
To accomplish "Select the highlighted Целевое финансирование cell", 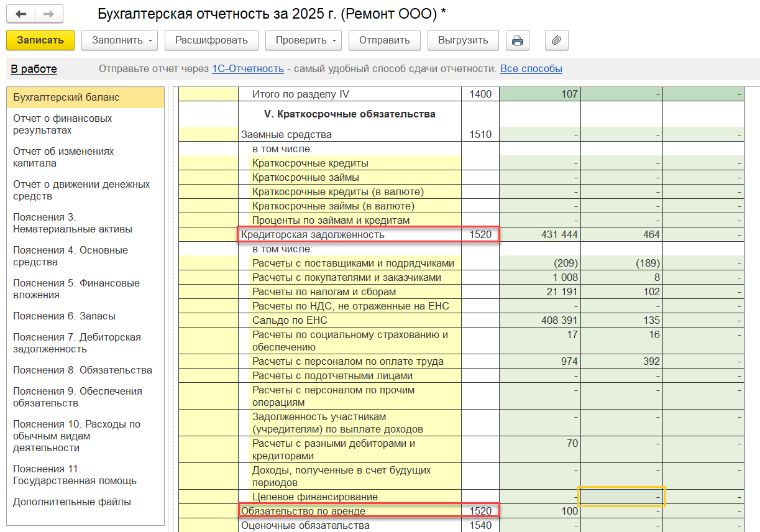I will click(x=621, y=497).
